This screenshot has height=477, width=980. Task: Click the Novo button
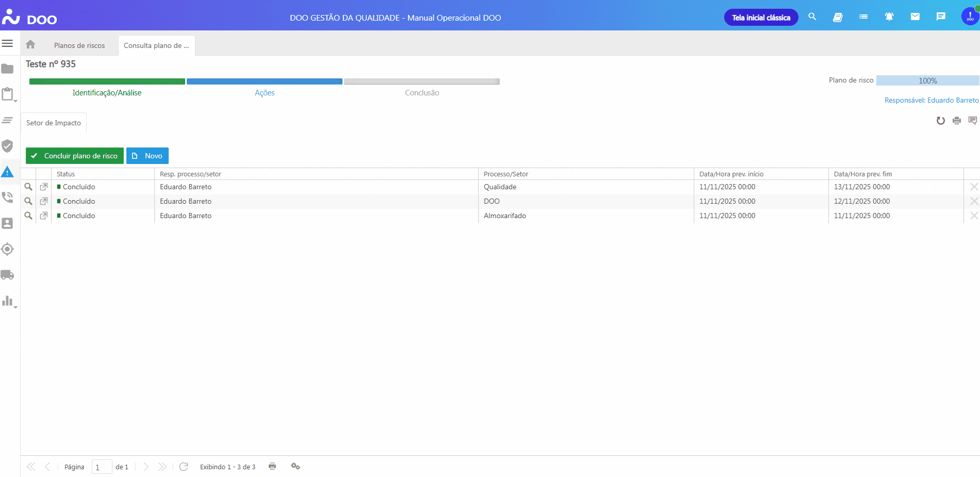[148, 156]
